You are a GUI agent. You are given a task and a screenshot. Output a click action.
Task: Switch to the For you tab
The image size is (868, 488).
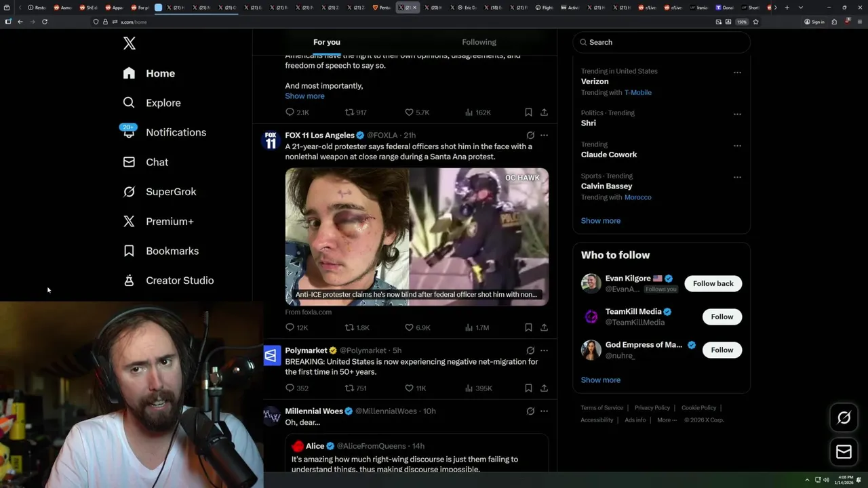tap(327, 42)
